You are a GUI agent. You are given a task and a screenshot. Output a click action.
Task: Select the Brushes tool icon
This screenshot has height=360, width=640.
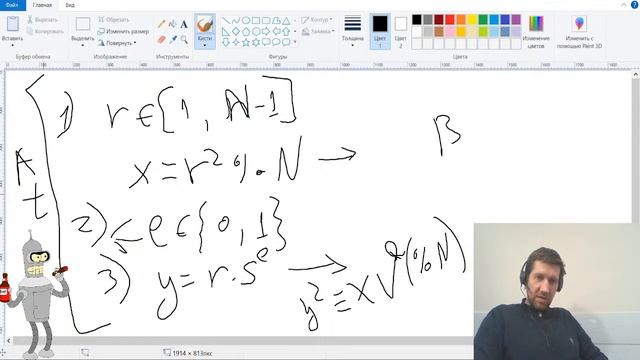pyautogui.click(x=205, y=24)
